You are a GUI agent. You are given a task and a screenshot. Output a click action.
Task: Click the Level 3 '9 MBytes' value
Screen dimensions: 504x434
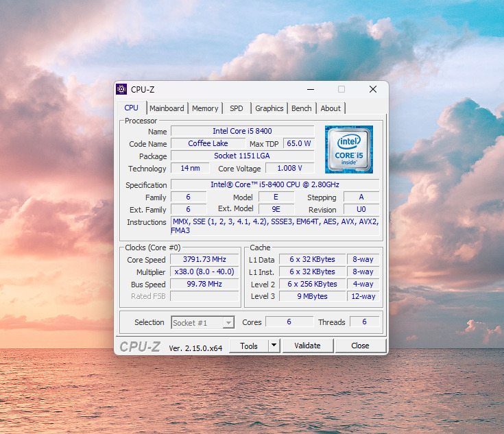click(x=312, y=296)
